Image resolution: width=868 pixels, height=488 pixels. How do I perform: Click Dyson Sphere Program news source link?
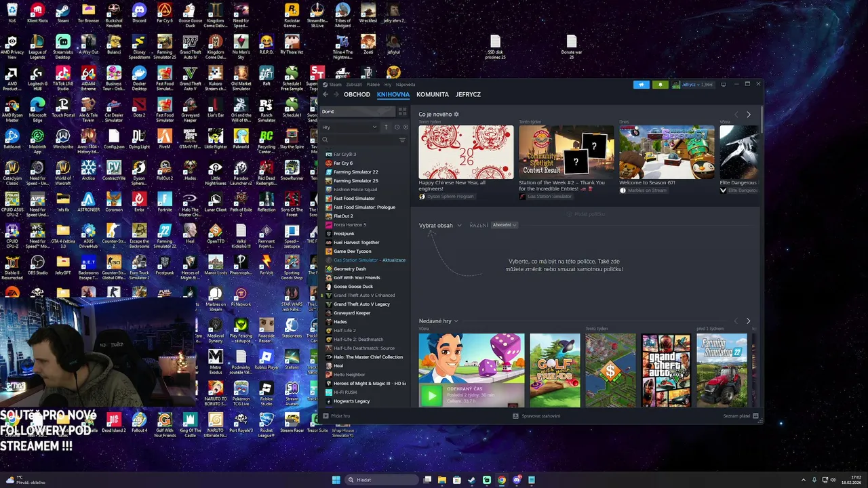click(447, 197)
